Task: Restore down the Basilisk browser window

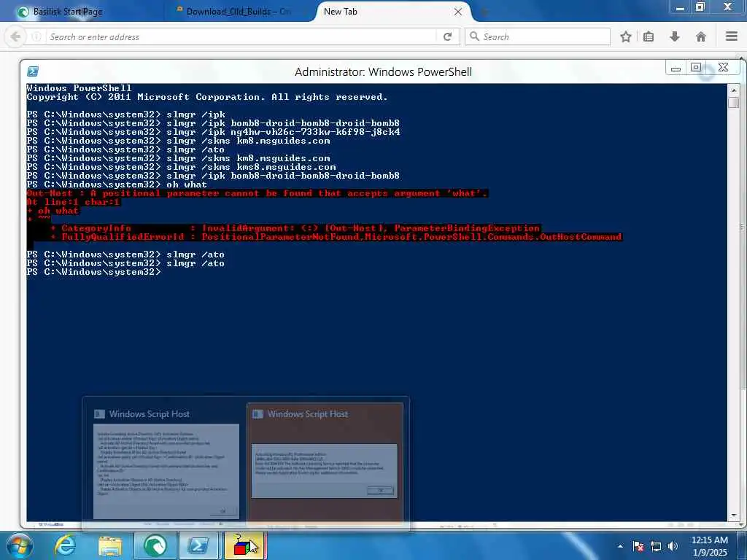Action: click(700, 7)
